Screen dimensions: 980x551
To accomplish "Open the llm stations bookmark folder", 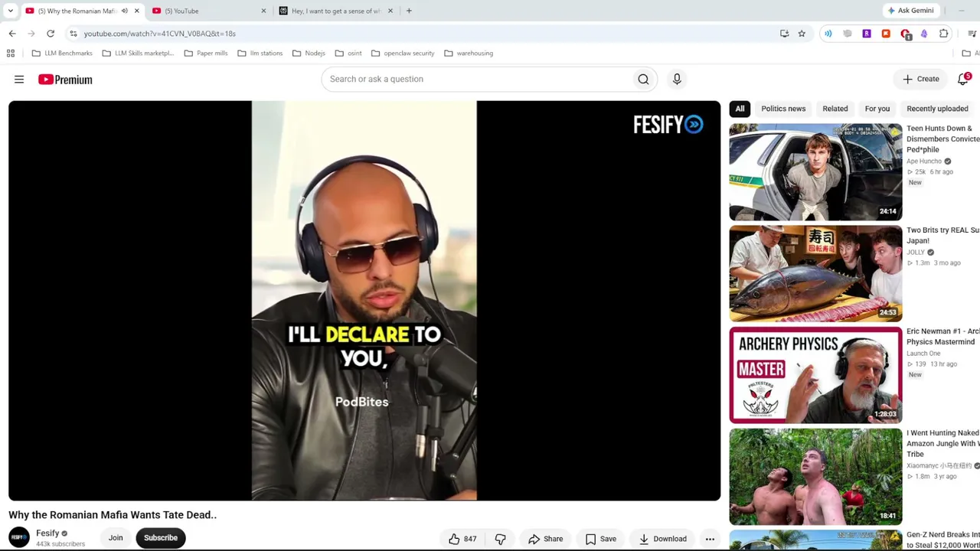I will 260,54.
